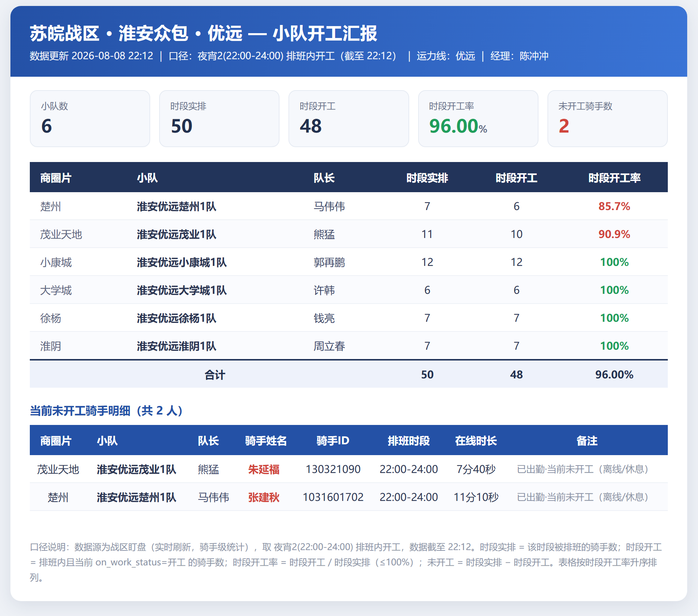Viewport: 698px width, 616px height.
Task: Click the total 96.00% in 合计 row
Action: (614, 375)
